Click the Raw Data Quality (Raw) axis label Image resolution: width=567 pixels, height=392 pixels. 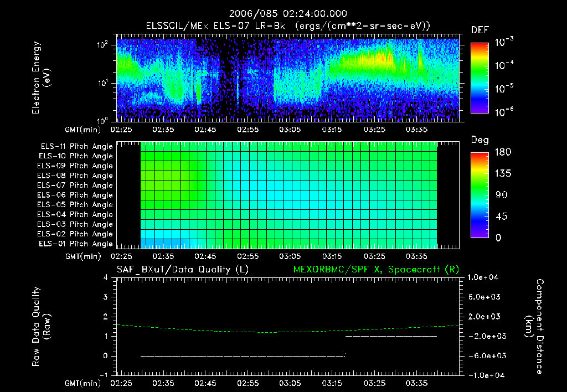[41, 327]
